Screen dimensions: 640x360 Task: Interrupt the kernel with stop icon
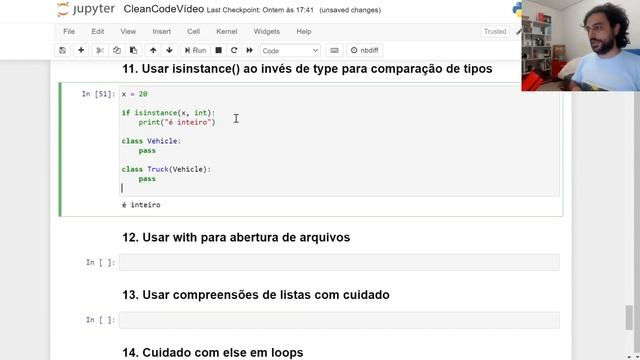(x=218, y=50)
